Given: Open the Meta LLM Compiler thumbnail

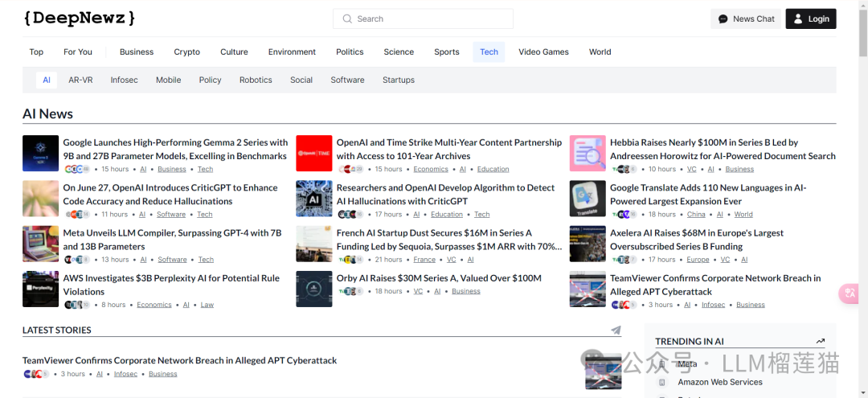Looking at the screenshot, I should pyautogui.click(x=40, y=244).
